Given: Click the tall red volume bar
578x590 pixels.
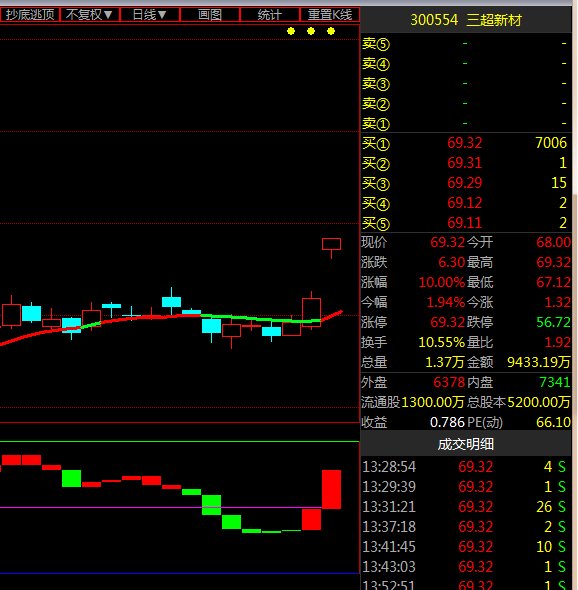Looking at the screenshot, I should click(332, 490).
